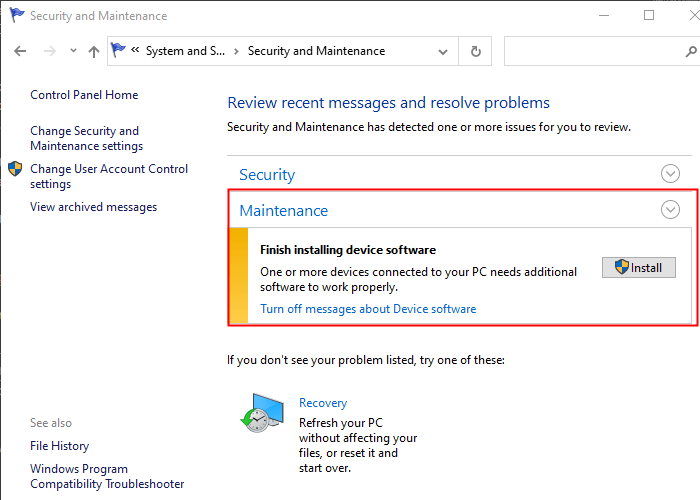Refresh the Security and Maintenance page
The height and width of the screenshot is (500, 700).
point(476,51)
